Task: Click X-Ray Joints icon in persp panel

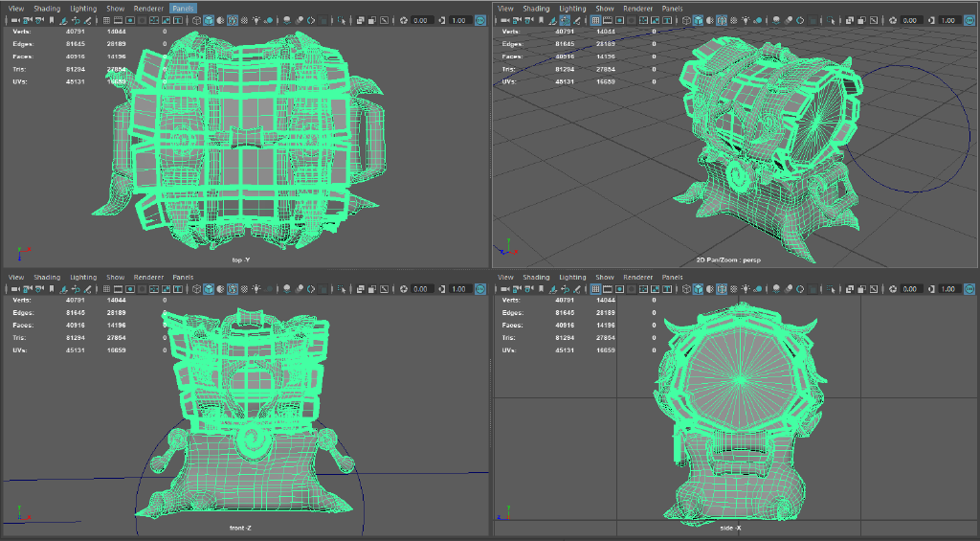Action: (x=874, y=20)
